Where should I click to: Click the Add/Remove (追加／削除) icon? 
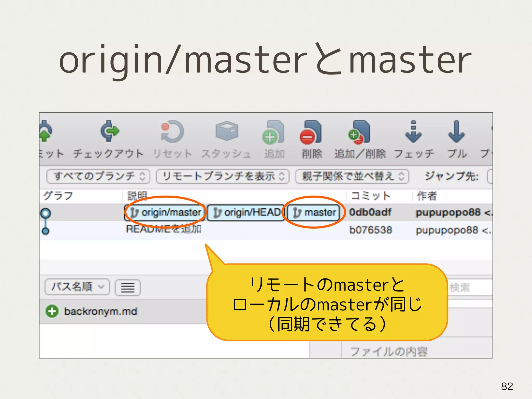pyautogui.click(x=360, y=132)
